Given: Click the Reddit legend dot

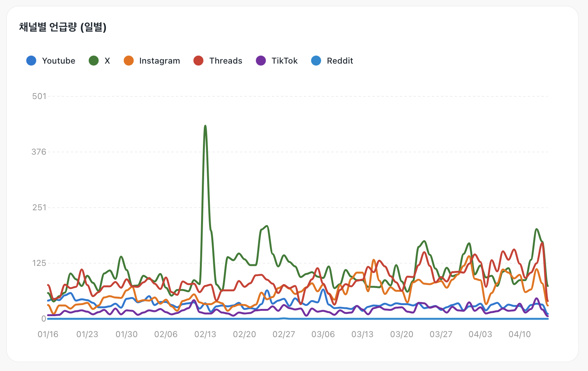Looking at the screenshot, I should click(316, 61).
